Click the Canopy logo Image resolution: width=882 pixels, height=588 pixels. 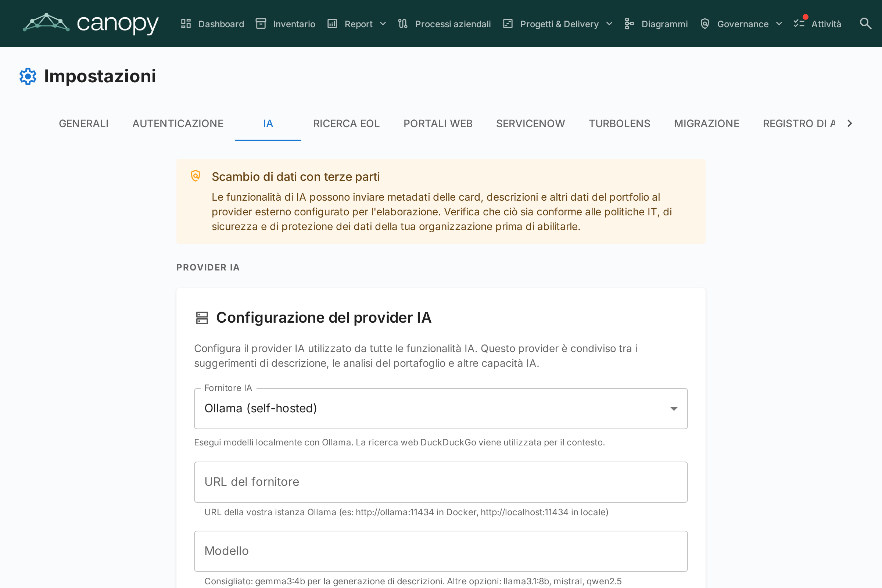[91, 24]
